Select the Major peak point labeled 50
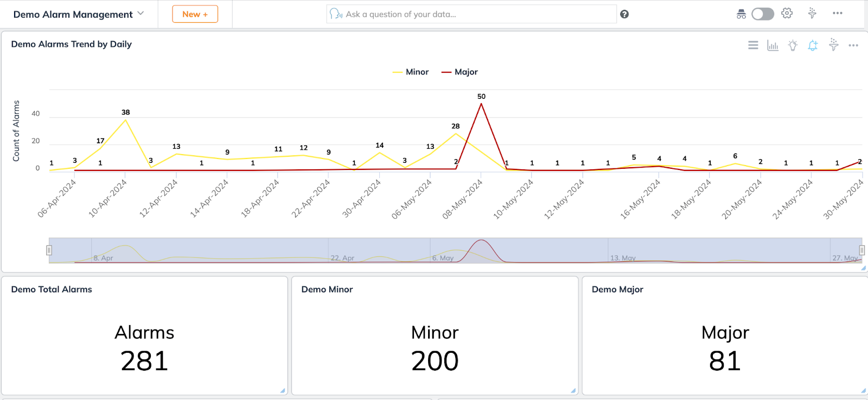 coord(481,104)
